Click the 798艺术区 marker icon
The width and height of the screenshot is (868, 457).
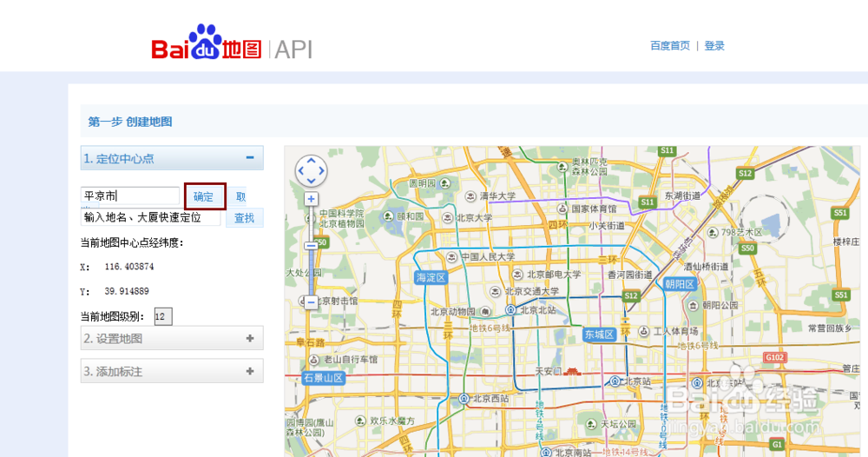(713, 233)
